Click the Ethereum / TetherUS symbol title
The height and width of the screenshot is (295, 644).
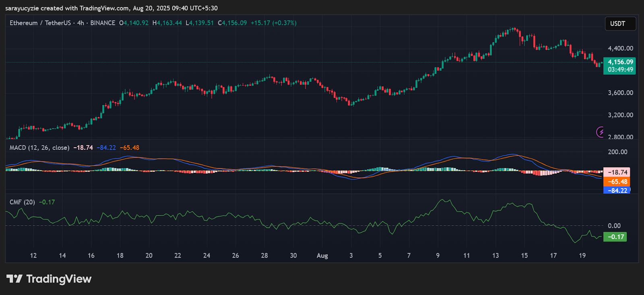click(40, 23)
